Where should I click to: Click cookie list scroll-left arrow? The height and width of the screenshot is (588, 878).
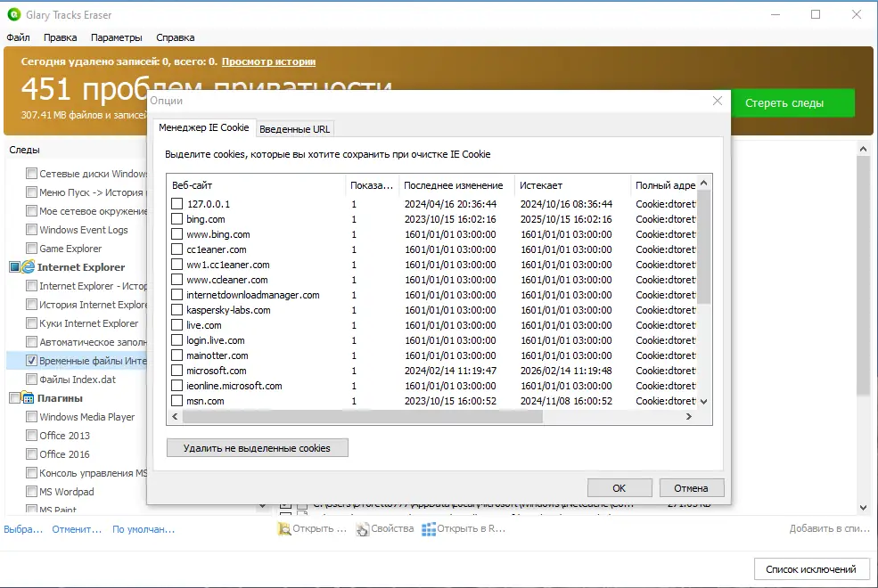click(176, 416)
